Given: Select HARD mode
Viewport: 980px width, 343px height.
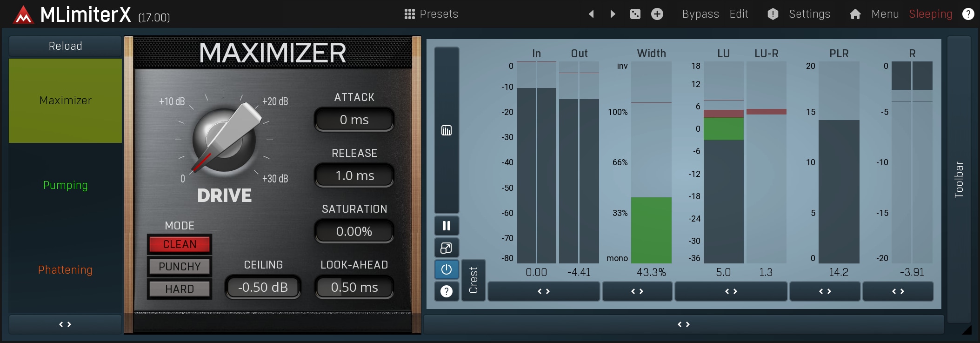Looking at the screenshot, I should pyautogui.click(x=180, y=289).
